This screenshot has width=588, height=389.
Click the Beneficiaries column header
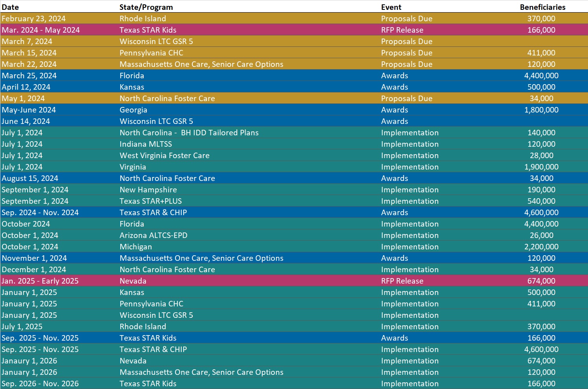(542, 7)
